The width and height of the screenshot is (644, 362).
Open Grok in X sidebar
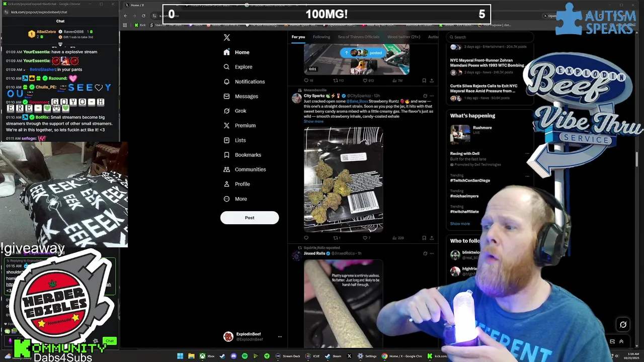[x=235, y=111]
